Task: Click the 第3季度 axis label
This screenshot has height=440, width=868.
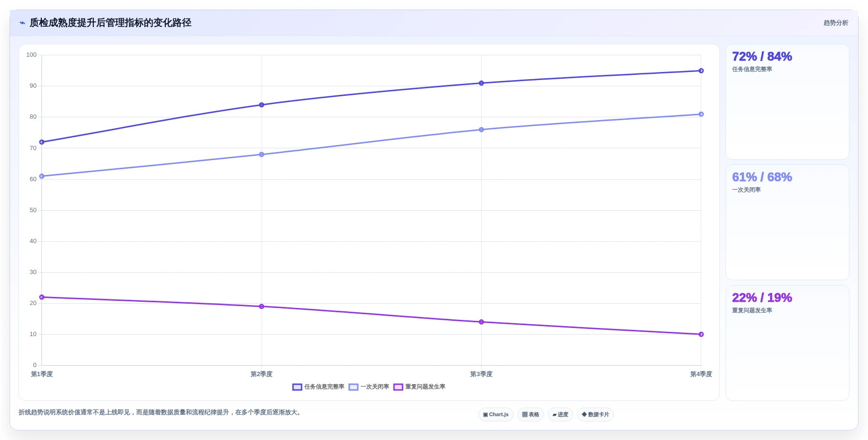Action: point(481,374)
